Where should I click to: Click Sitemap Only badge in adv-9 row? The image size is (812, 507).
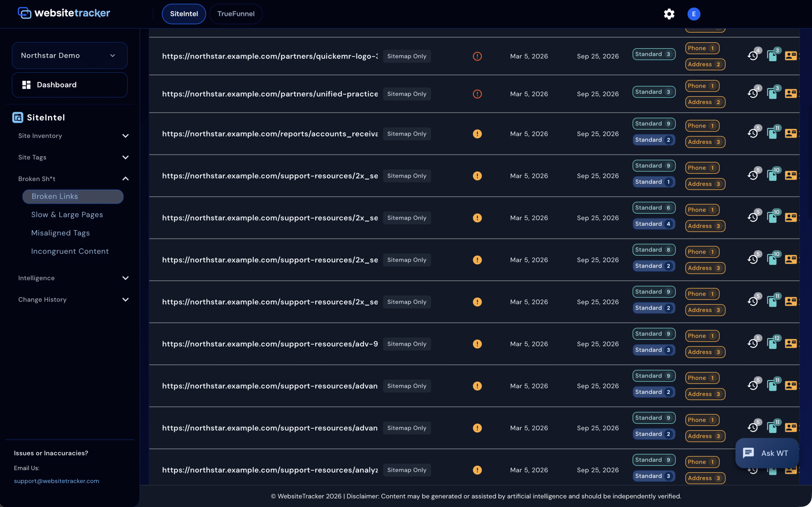[407, 344]
